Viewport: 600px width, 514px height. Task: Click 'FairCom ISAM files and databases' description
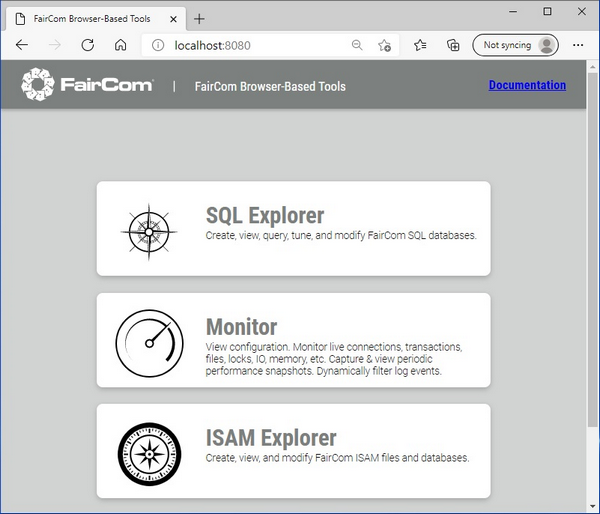[x=392, y=458]
